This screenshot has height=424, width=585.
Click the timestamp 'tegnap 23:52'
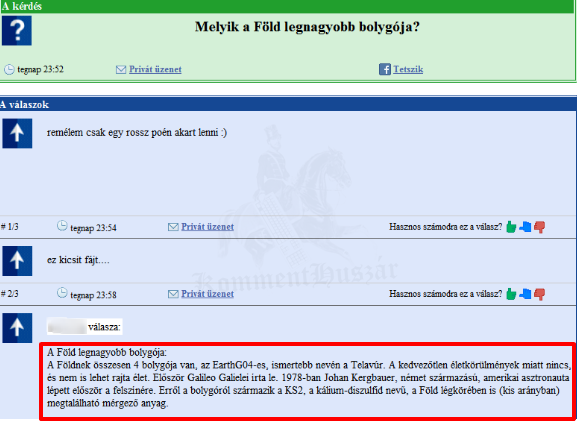coord(40,69)
